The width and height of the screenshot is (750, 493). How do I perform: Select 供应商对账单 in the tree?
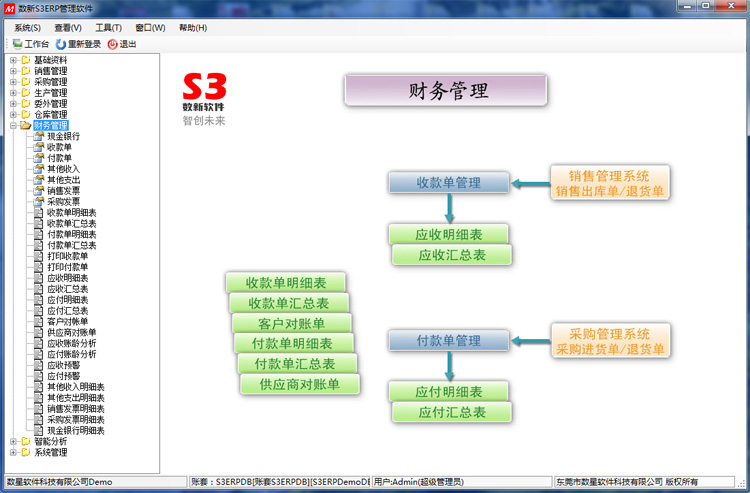tap(72, 332)
